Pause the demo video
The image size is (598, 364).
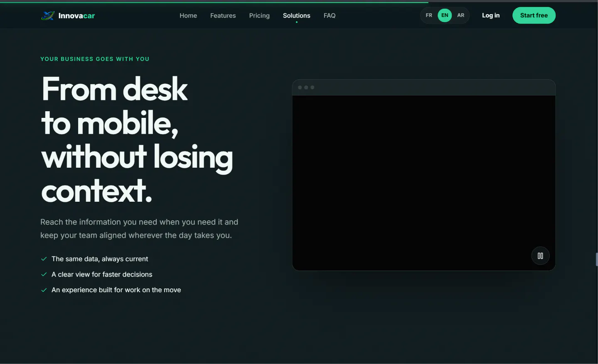(540, 256)
